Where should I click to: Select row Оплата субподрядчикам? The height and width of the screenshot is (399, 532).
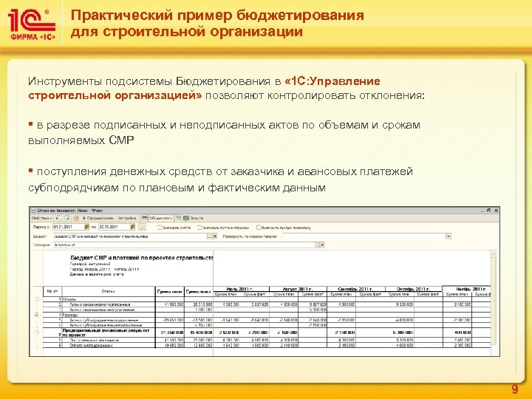click(267, 345)
